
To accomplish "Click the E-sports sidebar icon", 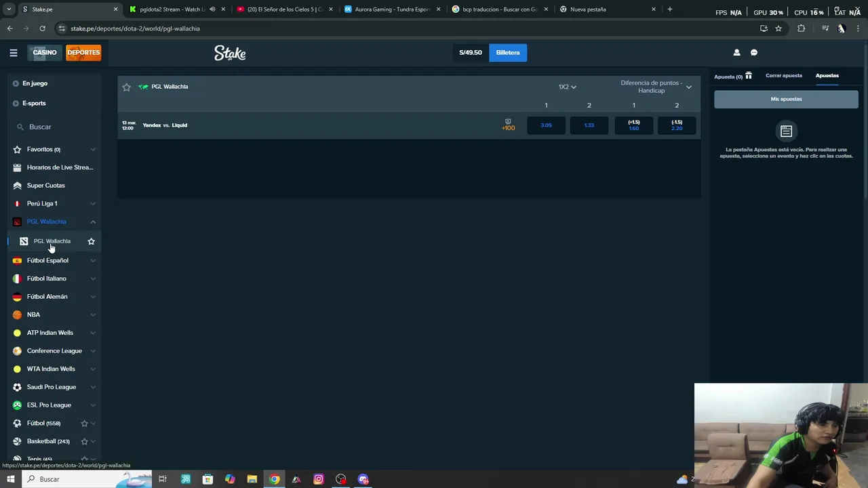I will 16,103.
